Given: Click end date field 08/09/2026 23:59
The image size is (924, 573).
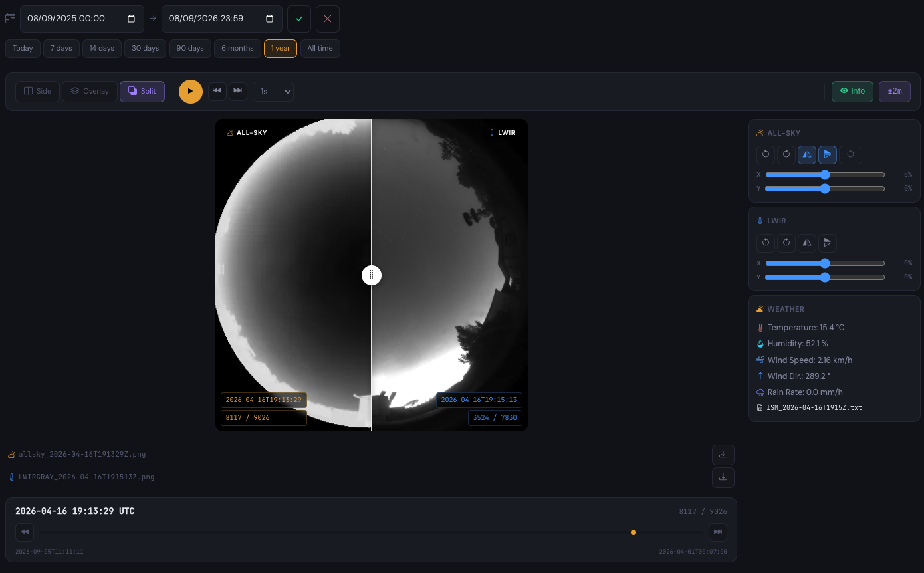Looking at the screenshot, I should (x=222, y=19).
